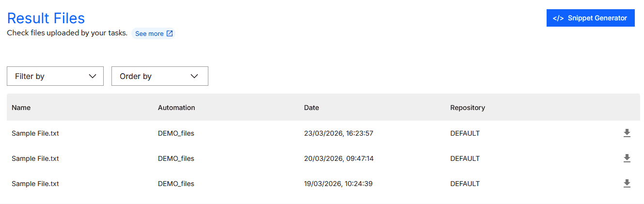This screenshot has width=644, height=204.
Task: Download the file dated 20/03/2026
Action: [x=627, y=158]
